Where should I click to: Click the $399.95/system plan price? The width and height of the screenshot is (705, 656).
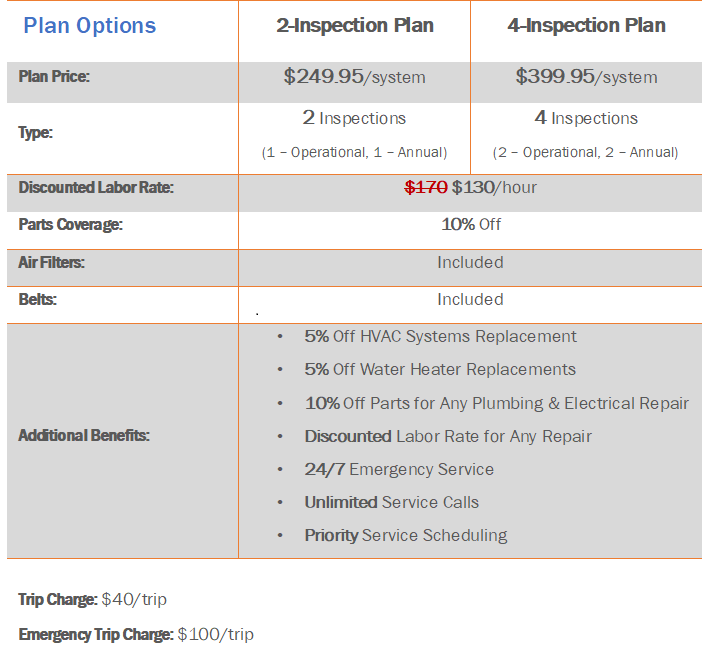tap(586, 76)
